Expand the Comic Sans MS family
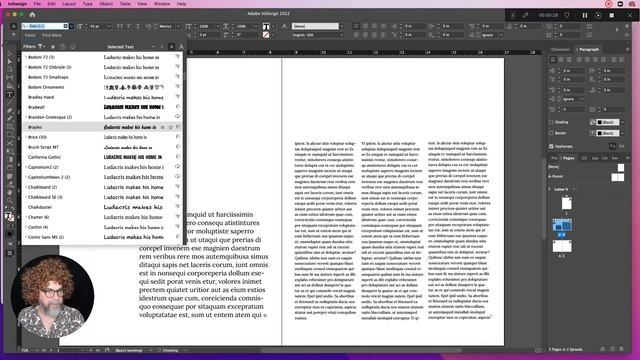This screenshot has width=640, height=360. pyautogui.click(x=26, y=237)
